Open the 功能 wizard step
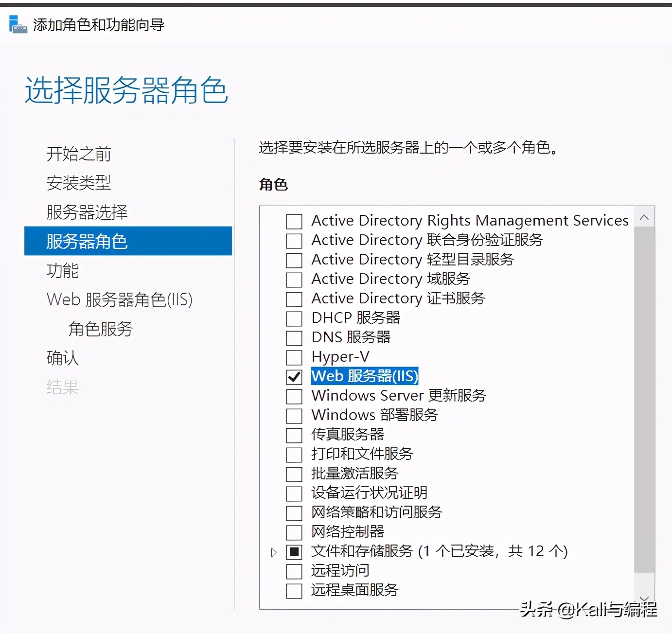Image resolution: width=672 pixels, height=633 pixels. click(62, 271)
